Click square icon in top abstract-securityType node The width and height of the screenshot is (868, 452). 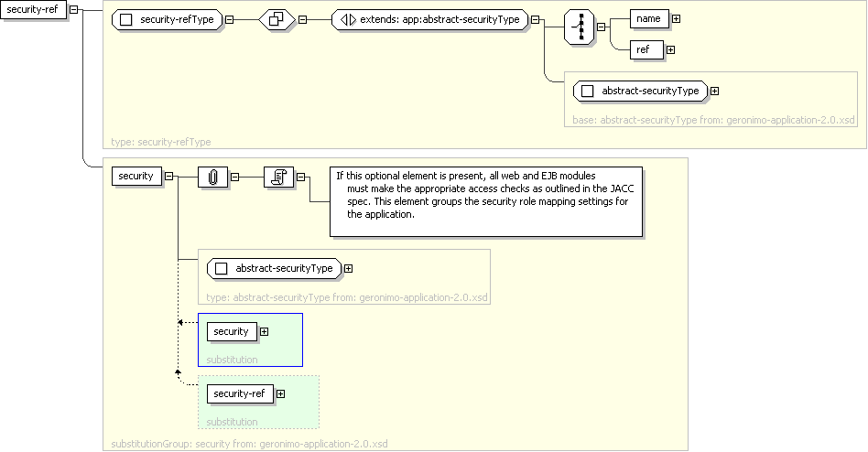(x=589, y=91)
